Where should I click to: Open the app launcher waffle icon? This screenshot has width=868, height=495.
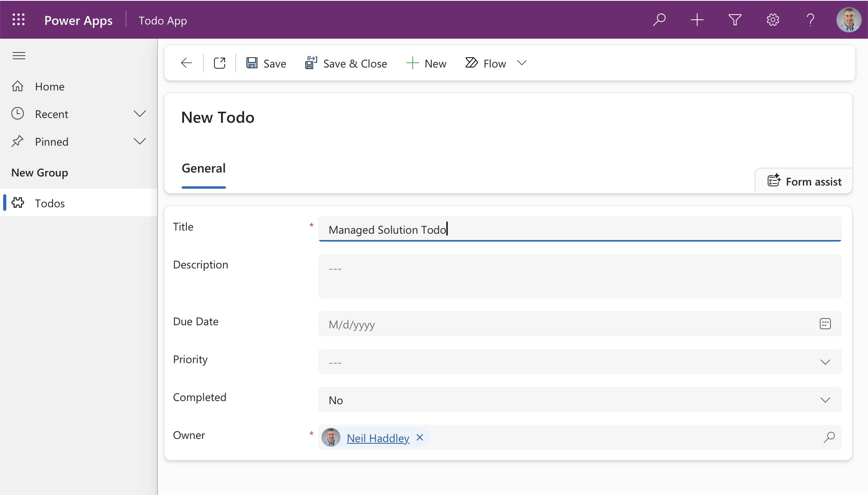19,20
